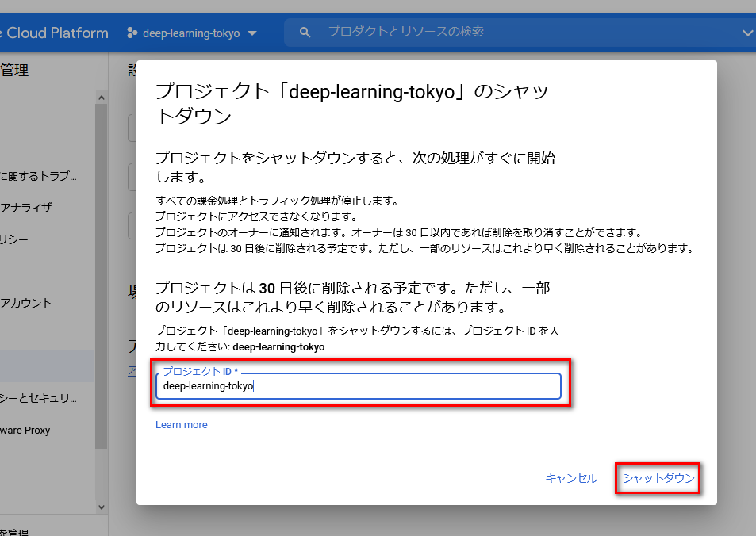
Task: Click the project hexagon icon in the header
Action: (x=132, y=33)
